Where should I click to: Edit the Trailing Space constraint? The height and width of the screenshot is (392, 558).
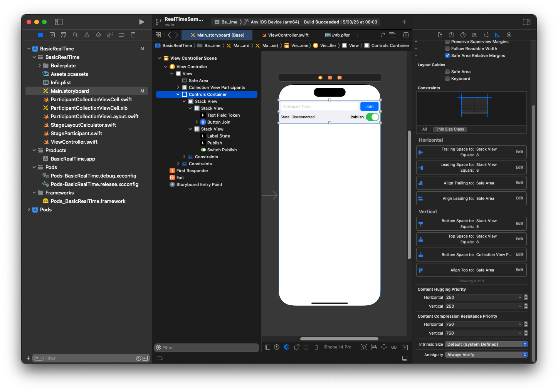coord(519,152)
